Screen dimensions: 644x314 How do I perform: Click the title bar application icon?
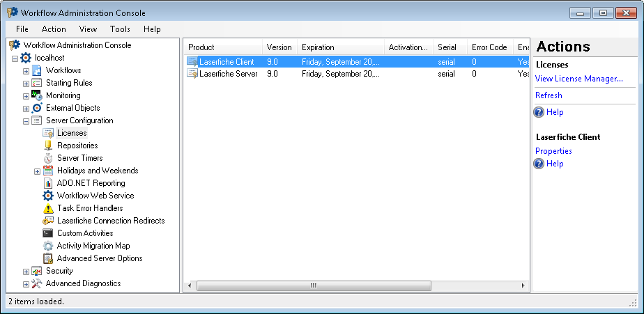pyautogui.click(x=13, y=13)
